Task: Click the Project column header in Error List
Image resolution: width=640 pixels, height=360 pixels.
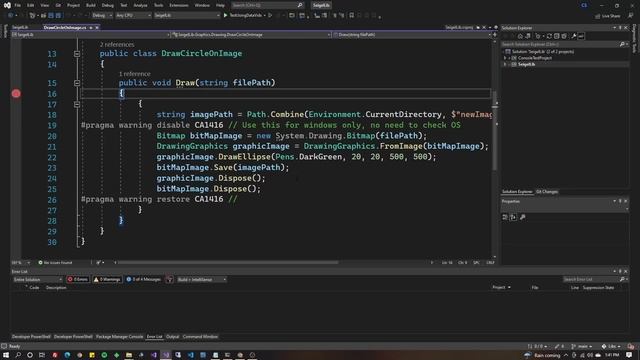Action: 499,287
